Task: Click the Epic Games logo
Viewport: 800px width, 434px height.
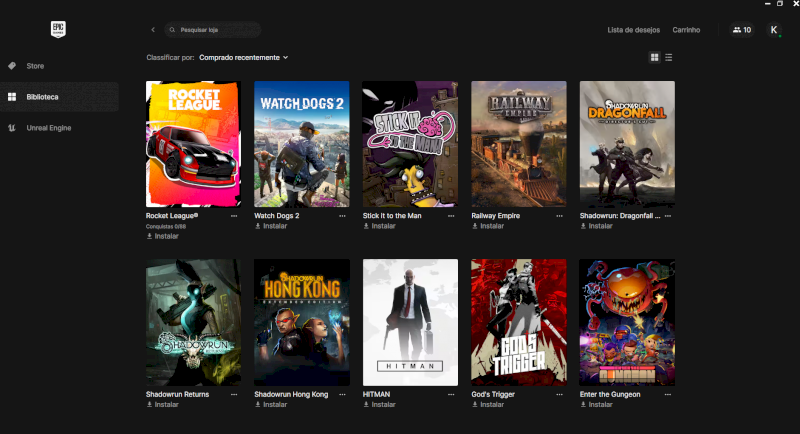Action: coord(58,30)
